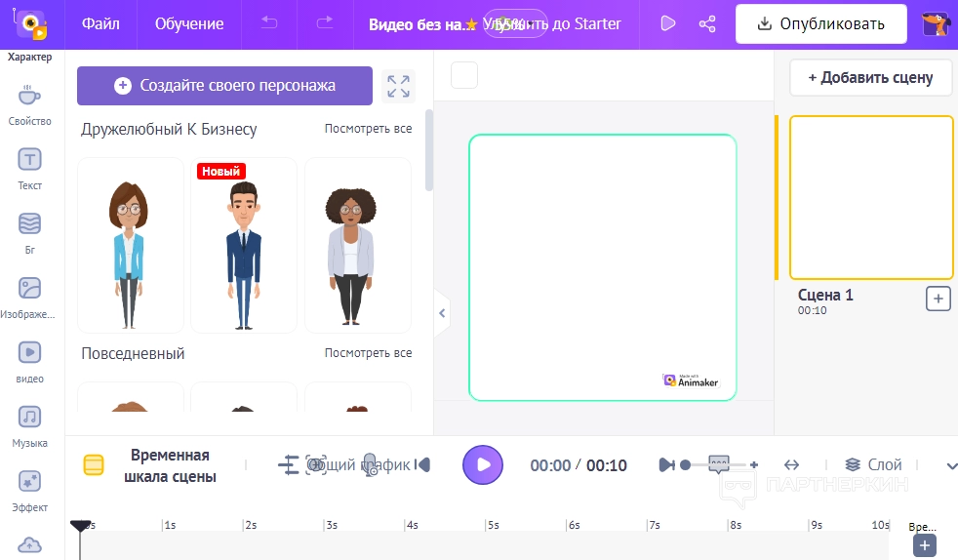Open the Эффект effects panel
Viewport: 958px width, 560px height.
[x=29, y=491]
